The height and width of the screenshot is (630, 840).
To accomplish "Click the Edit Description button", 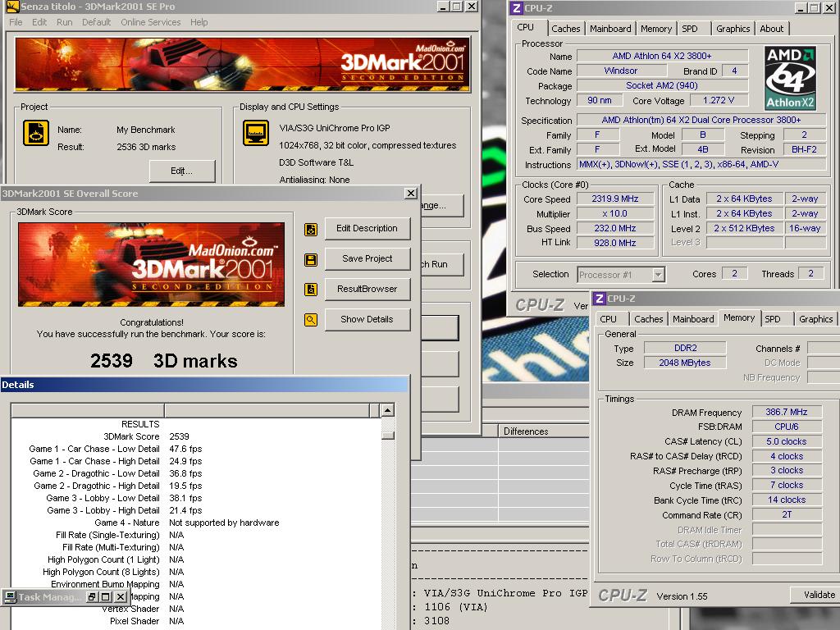I will click(367, 228).
